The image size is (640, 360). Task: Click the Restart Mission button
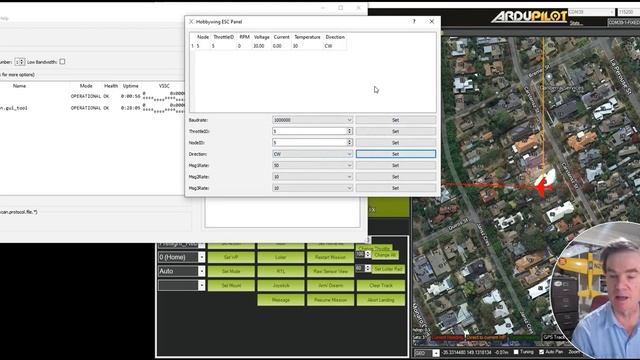pyautogui.click(x=330, y=257)
